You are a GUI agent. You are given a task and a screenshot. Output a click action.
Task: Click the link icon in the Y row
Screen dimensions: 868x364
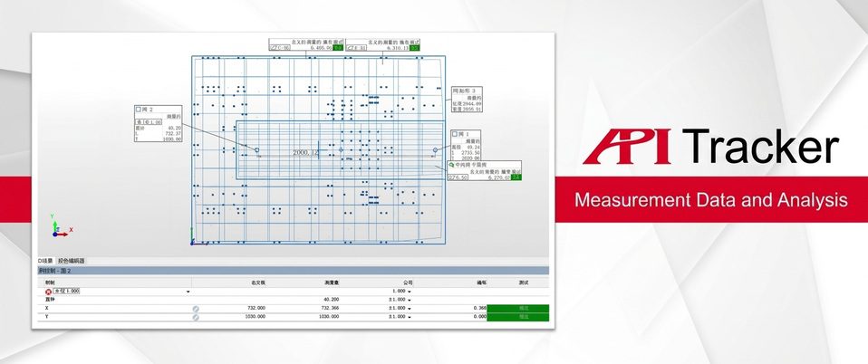pos(196,317)
